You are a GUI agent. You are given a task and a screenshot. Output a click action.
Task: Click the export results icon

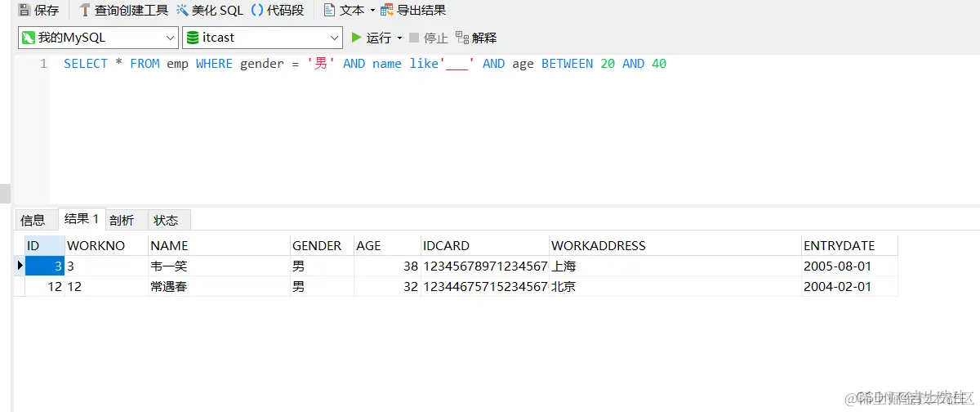click(387, 11)
